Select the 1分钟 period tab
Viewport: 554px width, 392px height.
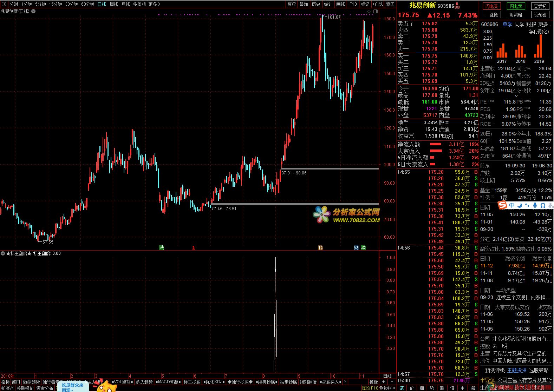click(x=27, y=4)
